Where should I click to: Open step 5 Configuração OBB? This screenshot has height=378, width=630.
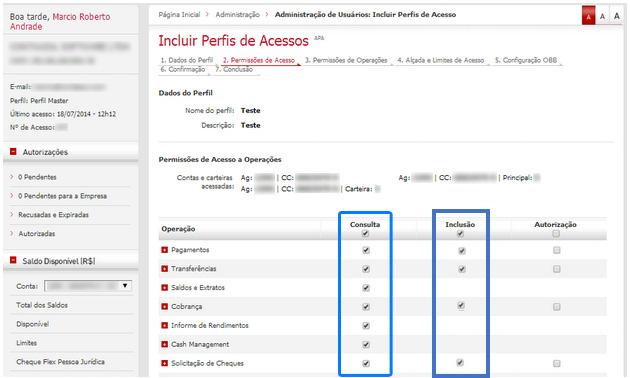click(x=526, y=60)
